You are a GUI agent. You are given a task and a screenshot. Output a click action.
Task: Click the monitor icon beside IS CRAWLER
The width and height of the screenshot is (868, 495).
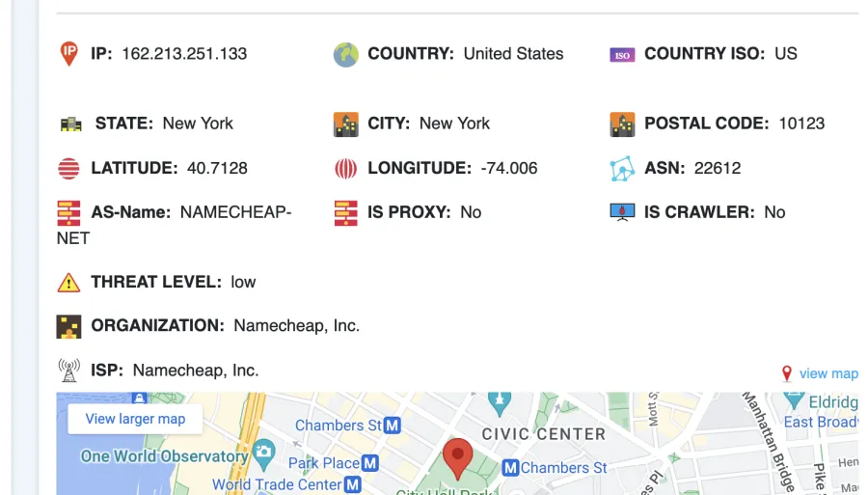pyautogui.click(x=622, y=212)
